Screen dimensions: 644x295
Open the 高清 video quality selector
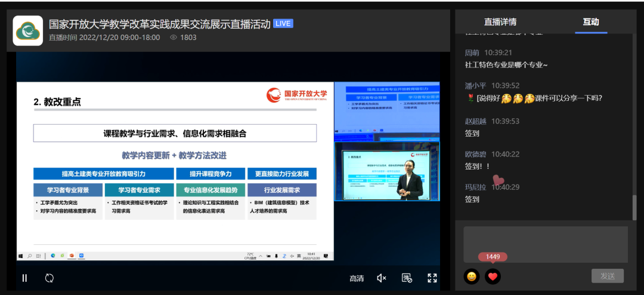357,278
